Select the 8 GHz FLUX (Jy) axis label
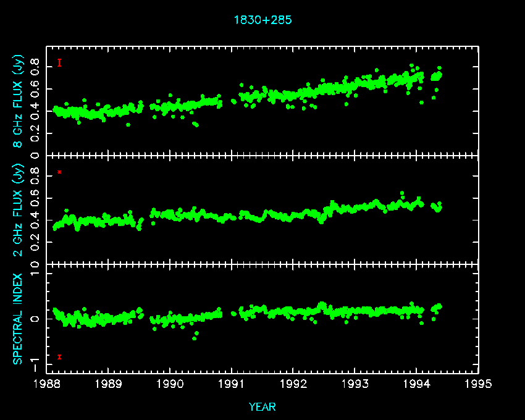Screen dimensions: 525x420 (19, 101)
